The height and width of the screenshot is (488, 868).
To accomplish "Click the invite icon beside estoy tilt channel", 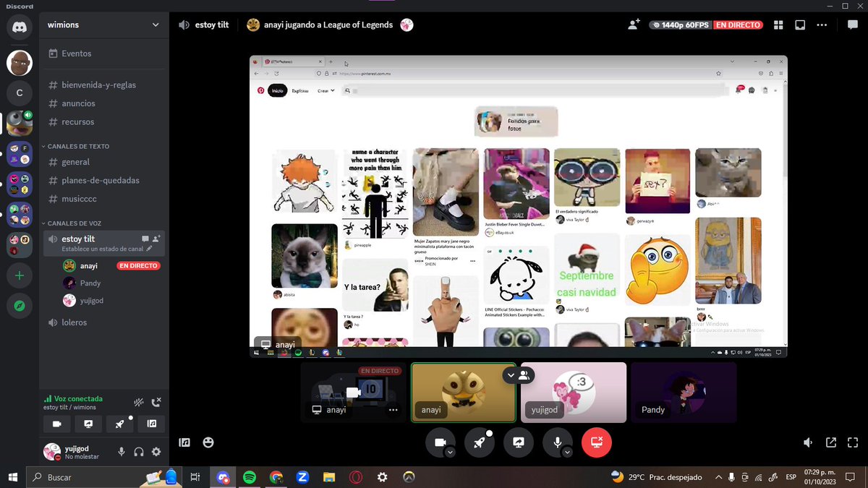I will [x=157, y=239].
